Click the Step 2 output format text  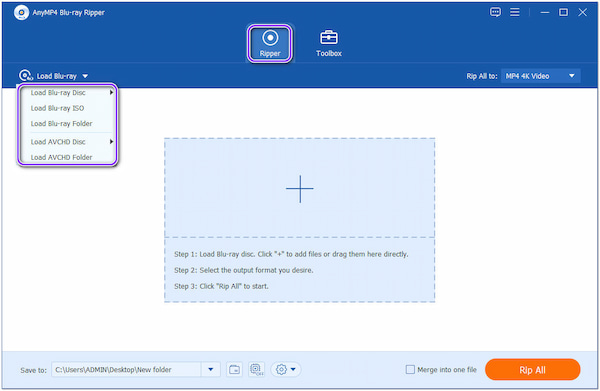pos(244,270)
